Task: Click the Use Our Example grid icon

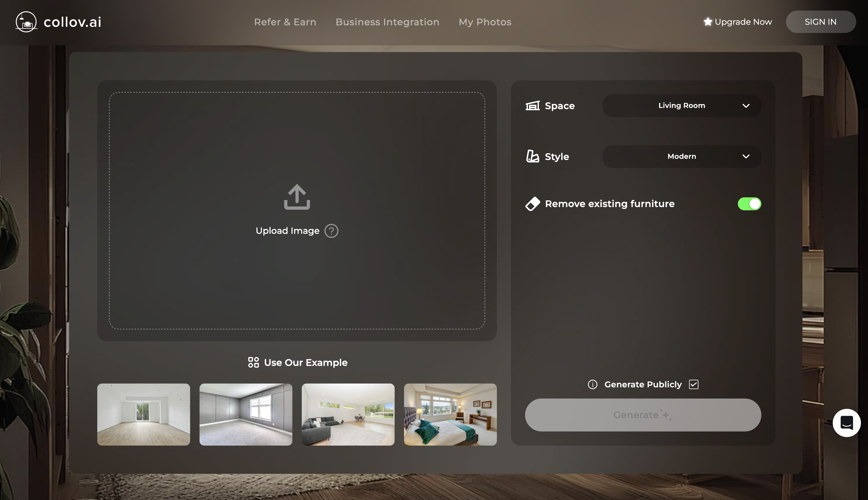Action: pos(253,362)
